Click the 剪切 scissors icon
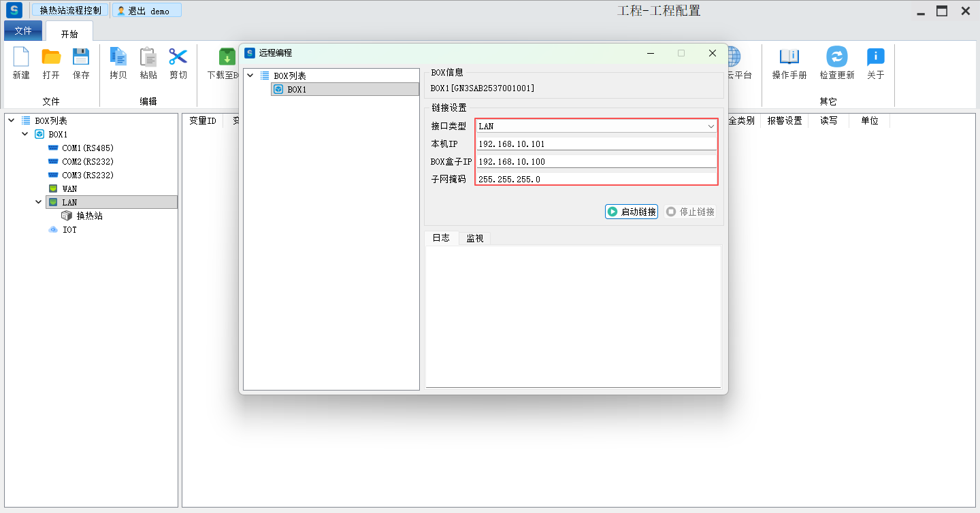The width and height of the screenshot is (980, 513). [178, 57]
